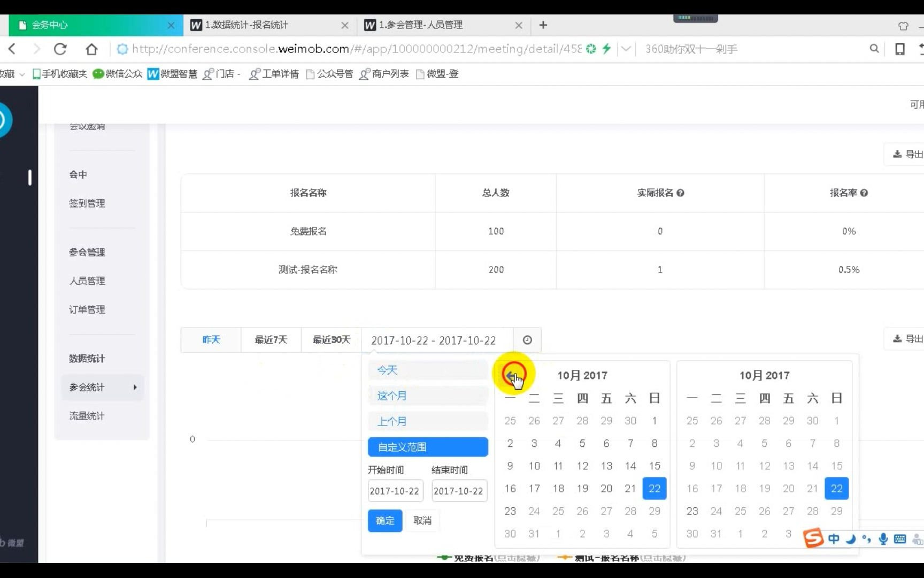The width and height of the screenshot is (924, 578).
Task: Cancel with the 取消 button
Action: pyautogui.click(x=422, y=521)
